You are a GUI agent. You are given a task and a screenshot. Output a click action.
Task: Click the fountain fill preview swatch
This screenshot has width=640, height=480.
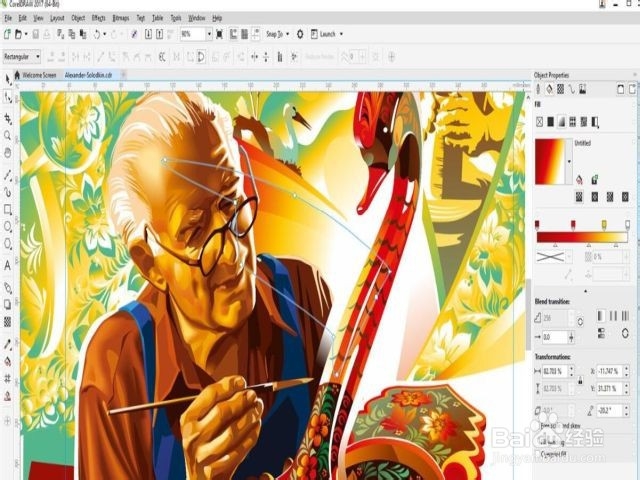point(551,162)
